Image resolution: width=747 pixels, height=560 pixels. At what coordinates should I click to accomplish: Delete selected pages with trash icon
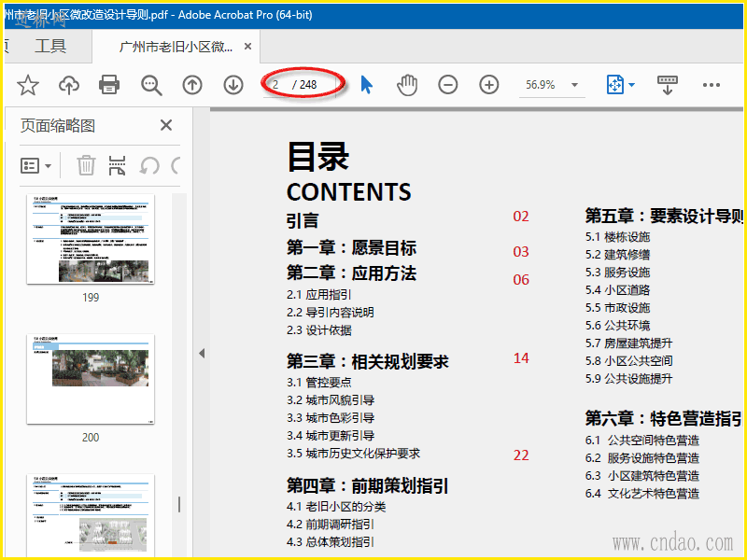coord(86,165)
